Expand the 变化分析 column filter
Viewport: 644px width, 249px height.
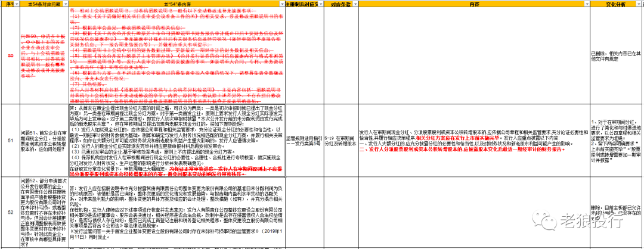point(640,4)
